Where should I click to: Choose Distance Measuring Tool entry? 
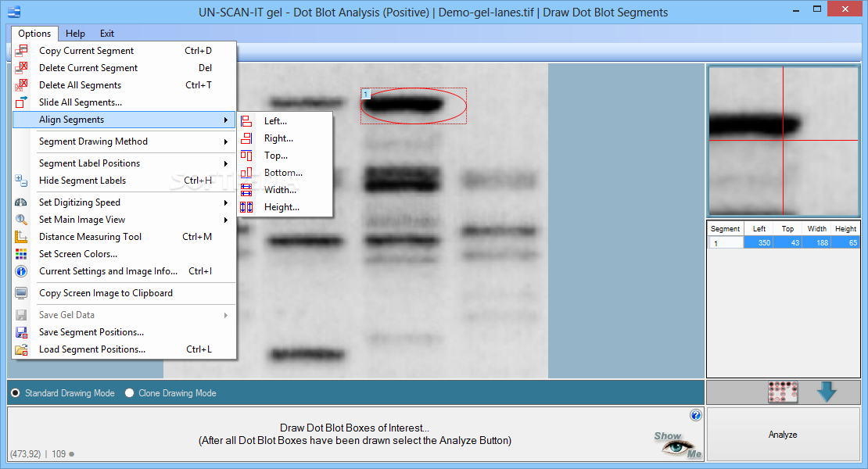124,237
